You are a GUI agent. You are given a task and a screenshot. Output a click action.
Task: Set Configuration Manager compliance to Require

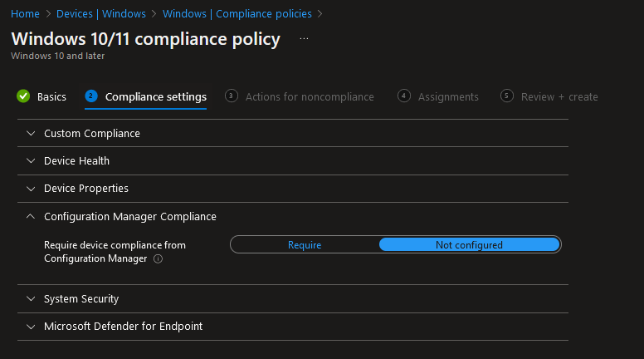tap(305, 244)
